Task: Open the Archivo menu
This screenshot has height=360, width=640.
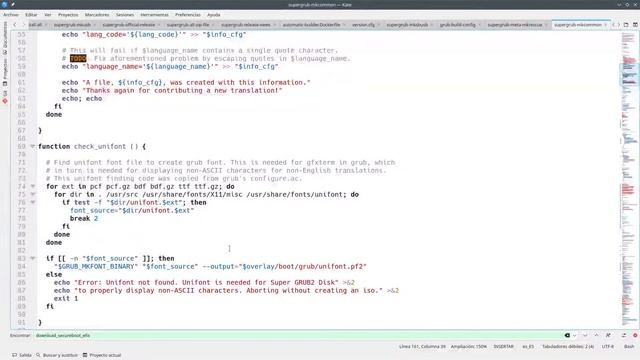Action: (x=11, y=15)
